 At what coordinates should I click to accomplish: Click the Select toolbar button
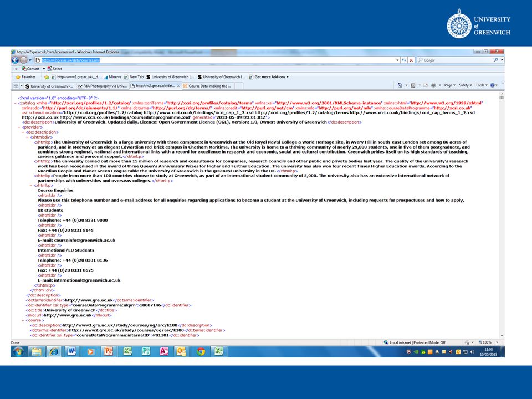point(55,69)
